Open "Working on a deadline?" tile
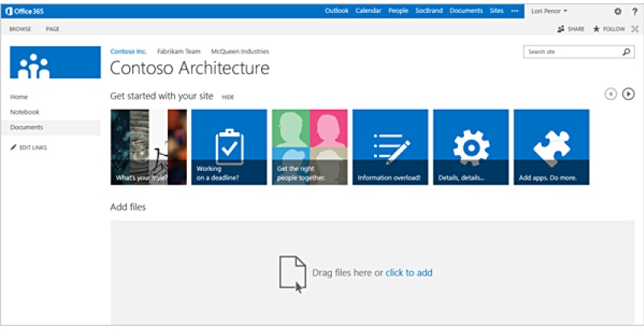Viewport: 644px width, 334px height. [229, 147]
